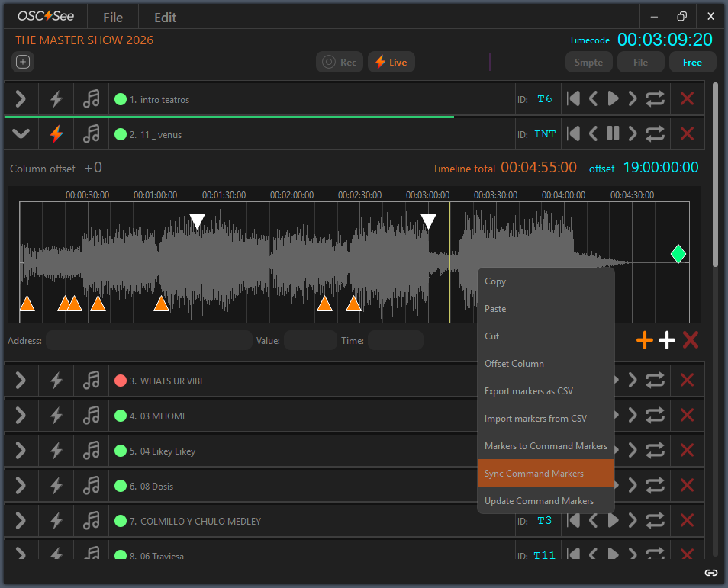Click music note icon on 04 Likey Likey
The height and width of the screenshot is (588, 728).
pyautogui.click(x=92, y=451)
